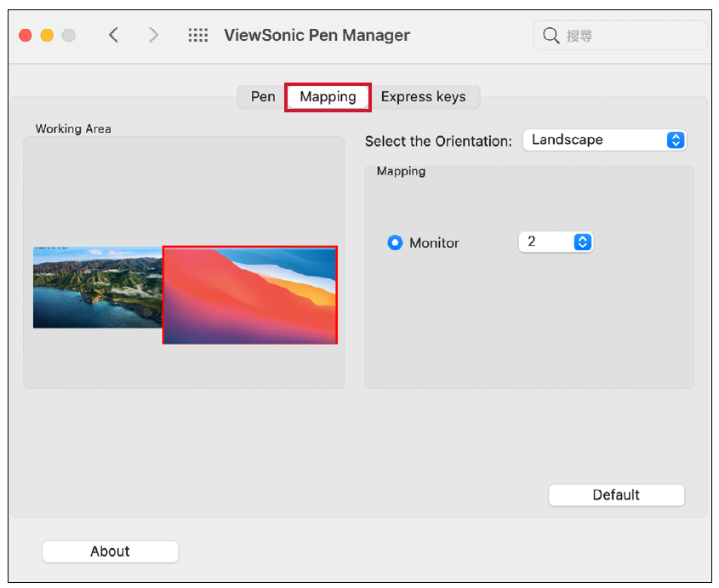Viewport: 719px width, 588px height.
Task: Minimize the window with the yellow button
Action: [47, 35]
